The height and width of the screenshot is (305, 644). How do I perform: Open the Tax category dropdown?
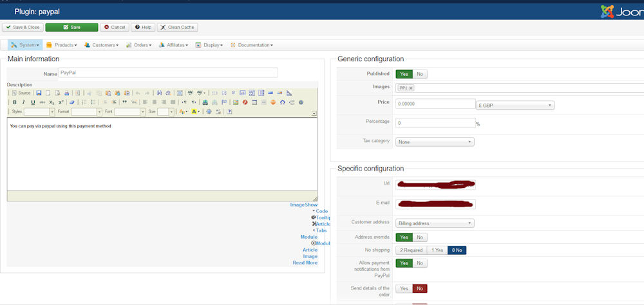tap(435, 142)
